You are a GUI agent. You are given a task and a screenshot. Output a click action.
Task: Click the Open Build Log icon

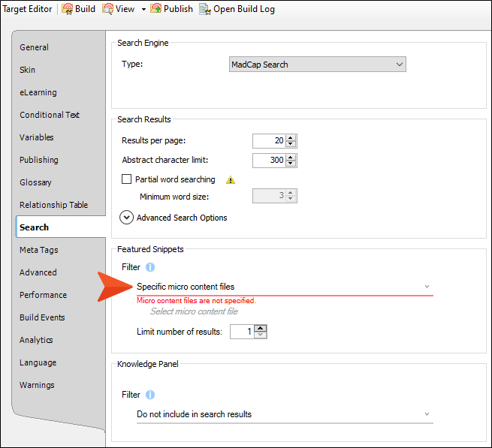coord(204,9)
